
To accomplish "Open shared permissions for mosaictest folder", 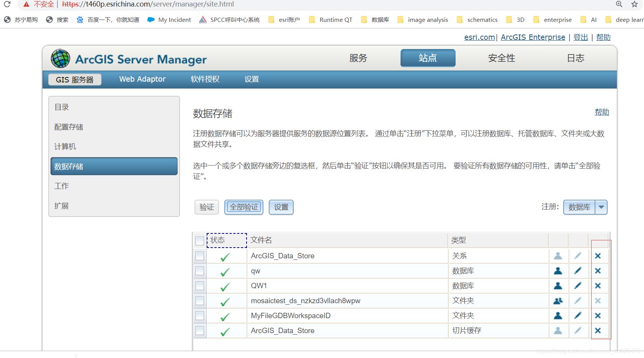I will [x=558, y=301].
